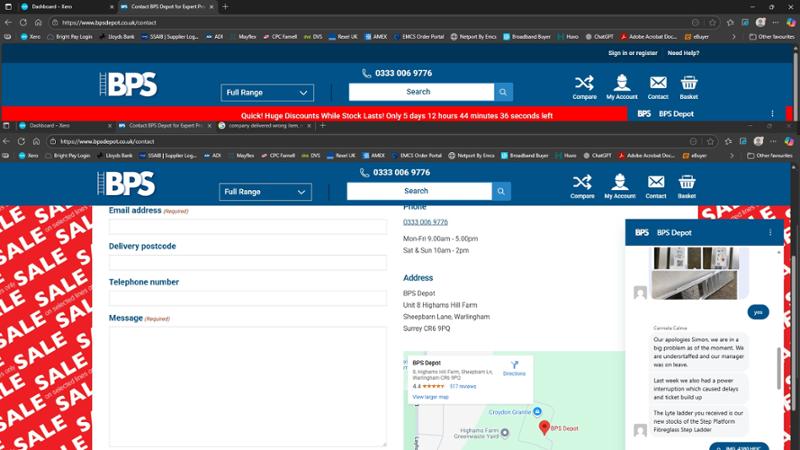Screen dimensions: 800x450
Task: Click into Telephone number field
Action: click(247, 298)
